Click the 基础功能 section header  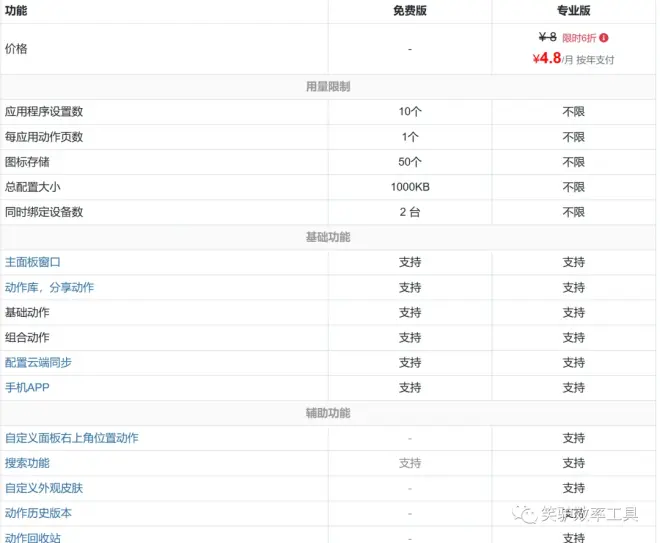[x=327, y=237]
